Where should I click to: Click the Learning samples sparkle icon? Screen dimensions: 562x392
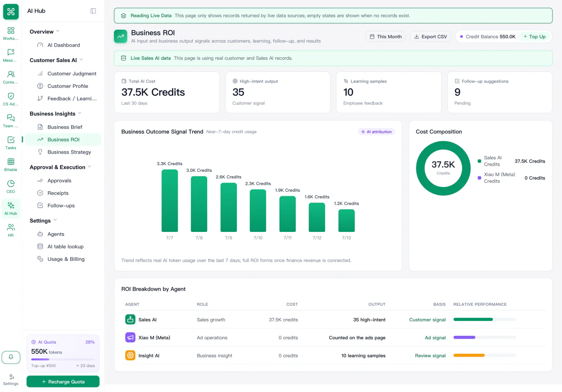[x=346, y=81]
